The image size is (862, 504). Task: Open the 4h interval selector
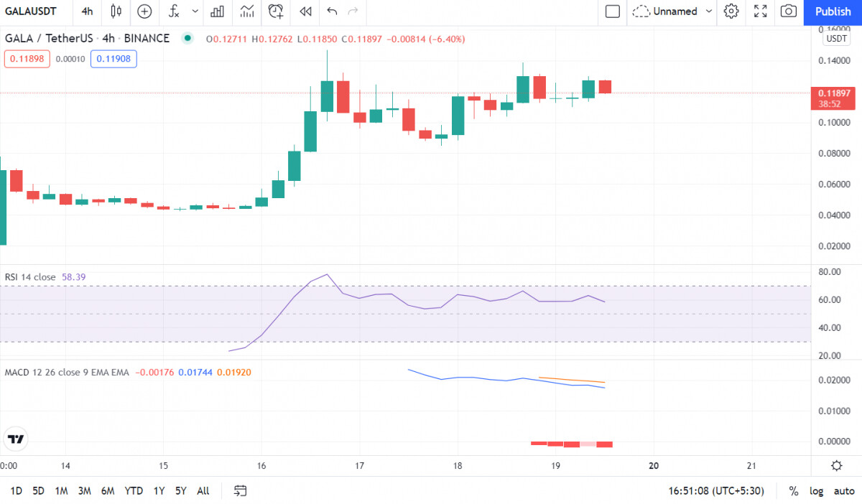[x=88, y=11]
